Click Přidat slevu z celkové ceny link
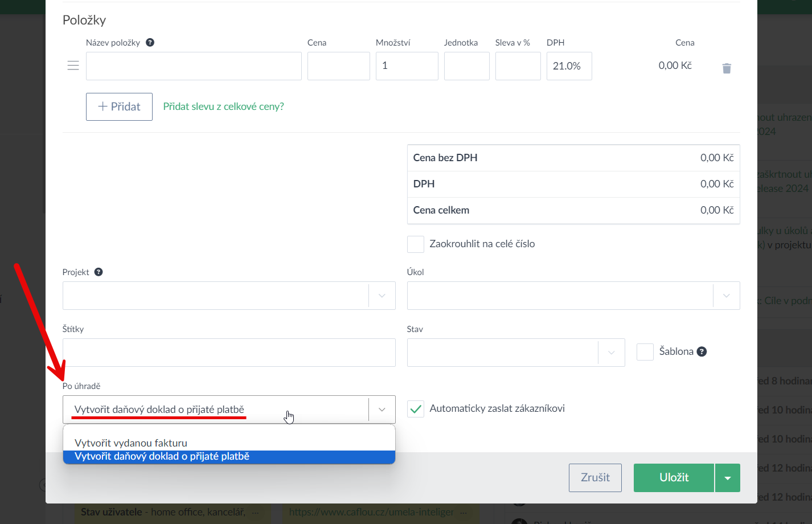Screen dimensions: 812x524 [223, 107]
